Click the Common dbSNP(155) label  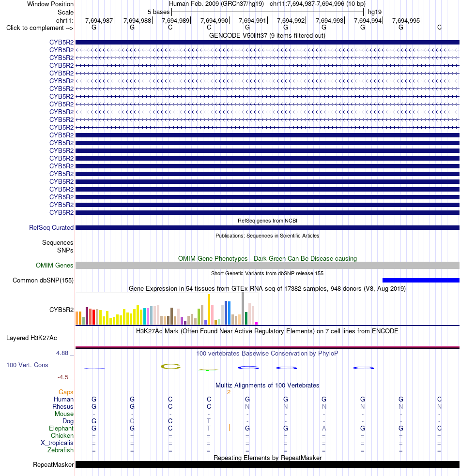(x=43, y=280)
